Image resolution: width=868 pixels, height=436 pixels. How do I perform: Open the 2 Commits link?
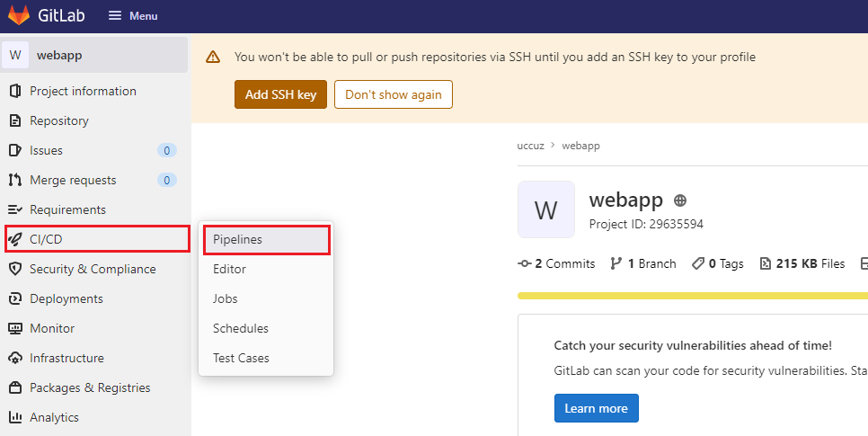point(557,263)
